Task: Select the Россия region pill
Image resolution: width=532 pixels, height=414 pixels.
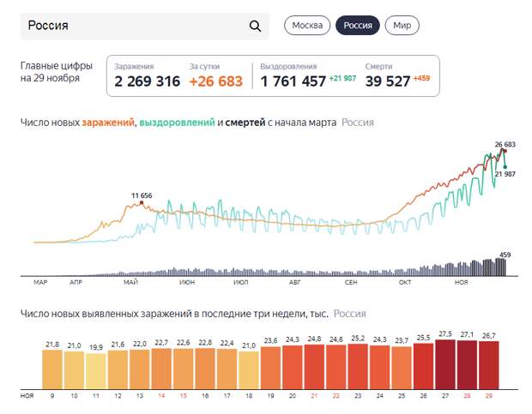Action: (358, 26)
